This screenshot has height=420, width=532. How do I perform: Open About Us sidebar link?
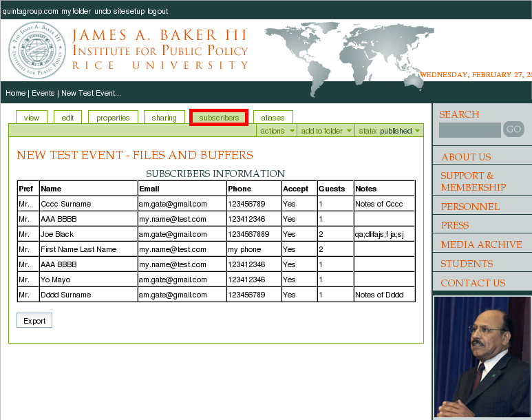coord(466,157)
